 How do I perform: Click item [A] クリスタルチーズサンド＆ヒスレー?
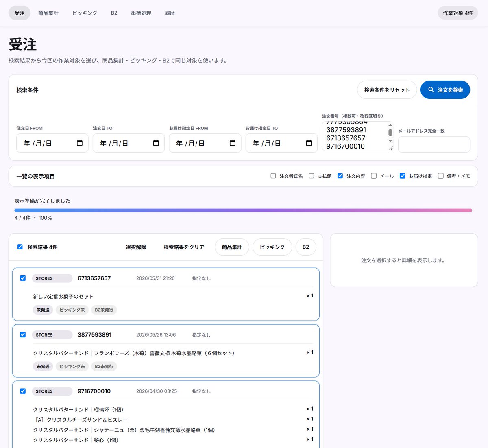(x=81, y=420)
